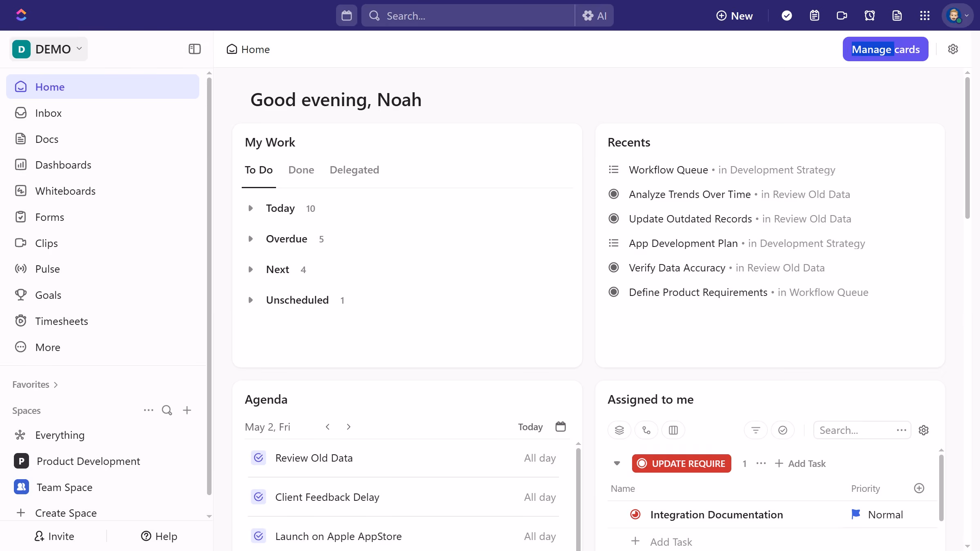Go to previous day in Agenda
The height and width of the screenshot is (551, 980).
coord(327,427)
